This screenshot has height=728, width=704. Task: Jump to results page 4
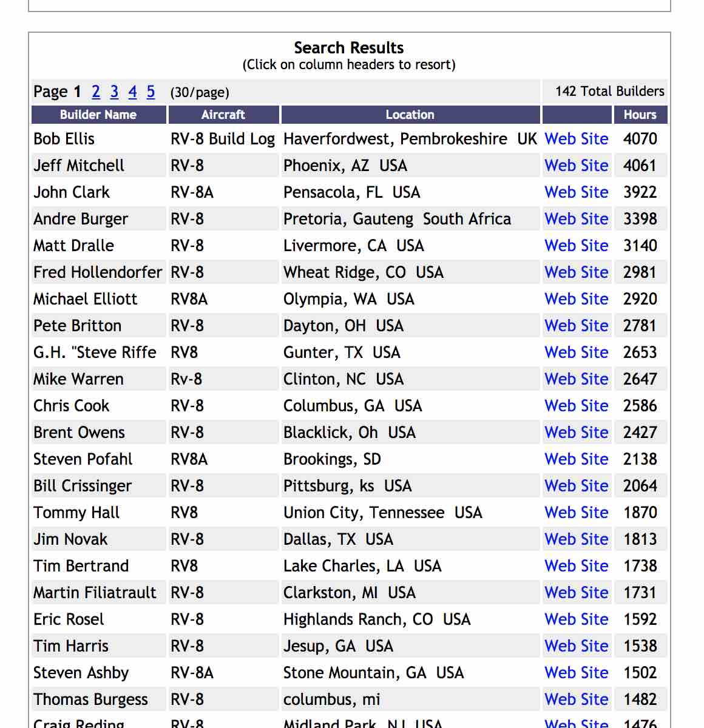click(x=132, y=92)
